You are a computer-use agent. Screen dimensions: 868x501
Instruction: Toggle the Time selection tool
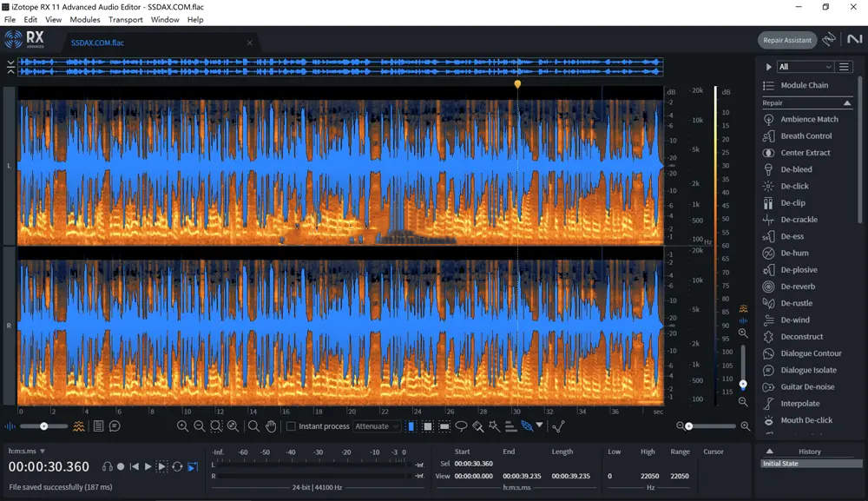tap(411, 426)
